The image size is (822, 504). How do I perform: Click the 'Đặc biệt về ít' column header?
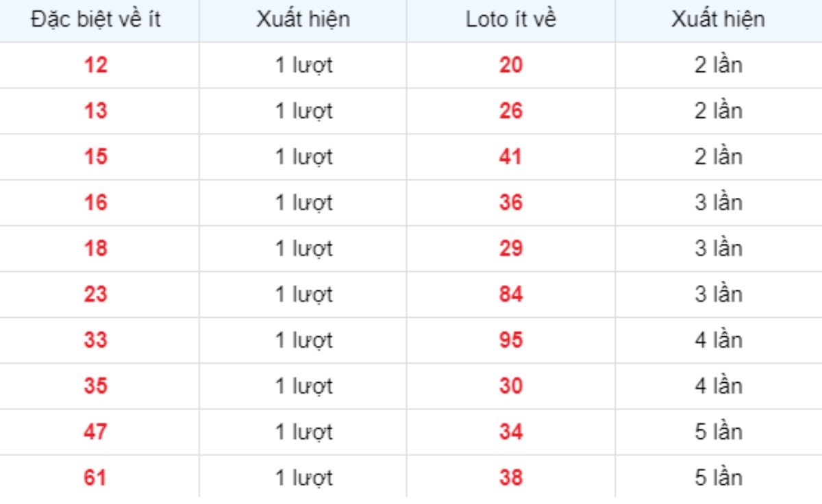(96, 20)
